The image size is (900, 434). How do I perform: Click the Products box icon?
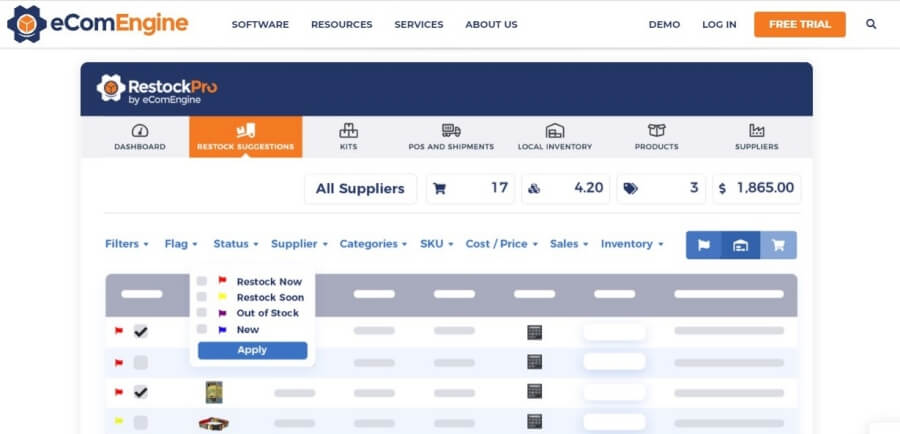(657, 130)
